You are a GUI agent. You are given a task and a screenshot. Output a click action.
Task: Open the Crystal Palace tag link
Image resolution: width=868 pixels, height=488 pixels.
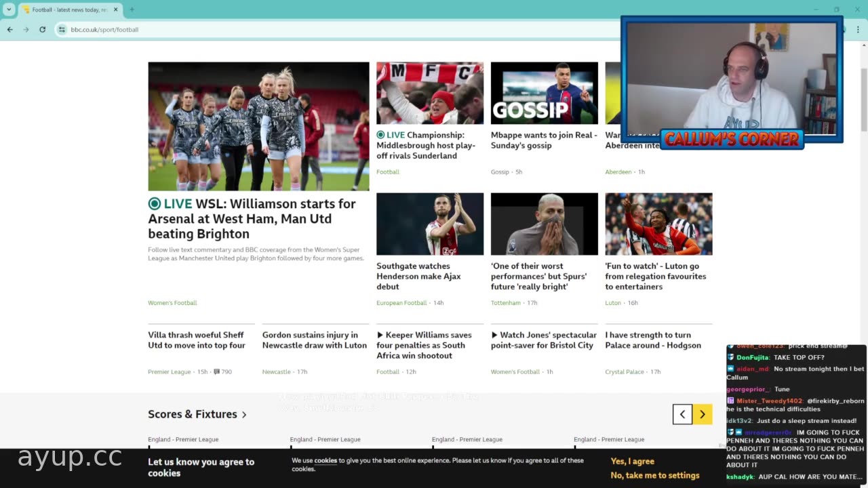click(x=625, y=371)
